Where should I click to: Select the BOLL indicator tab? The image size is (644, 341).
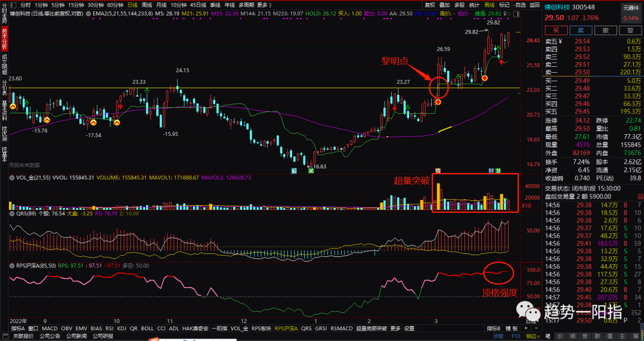coord(147,328)
